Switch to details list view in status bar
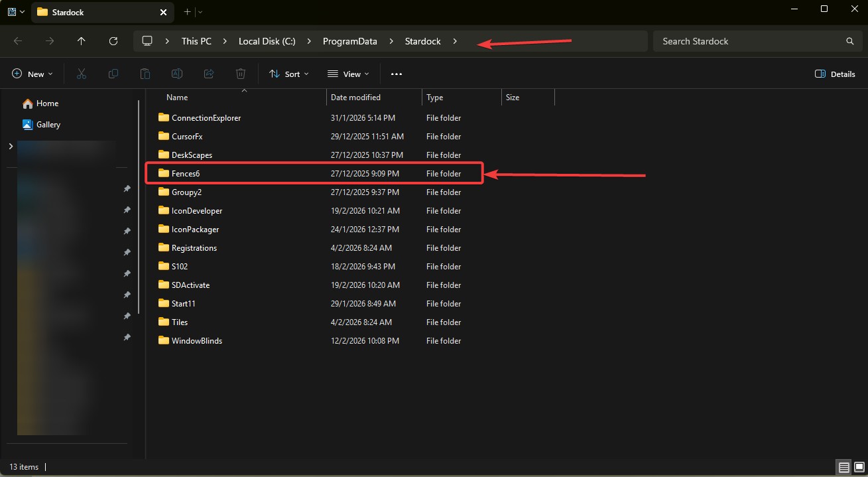Viewport: 868px width, 477px height. (843, 468)
